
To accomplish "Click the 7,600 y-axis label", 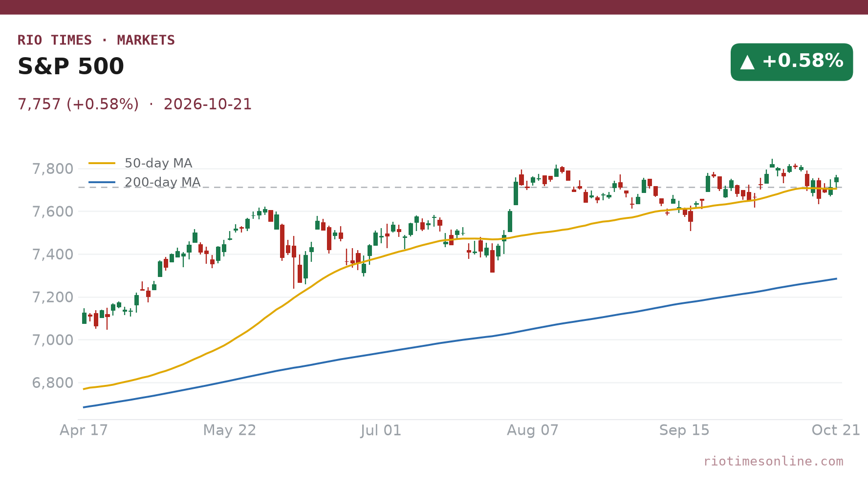I will (x=52, y=212).
